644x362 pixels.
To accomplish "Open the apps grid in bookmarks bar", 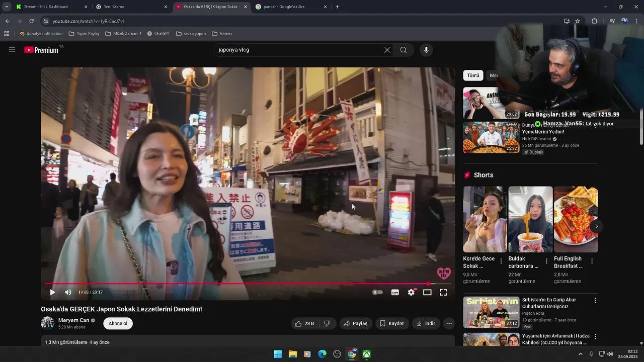I will click(x=7, y=34).
